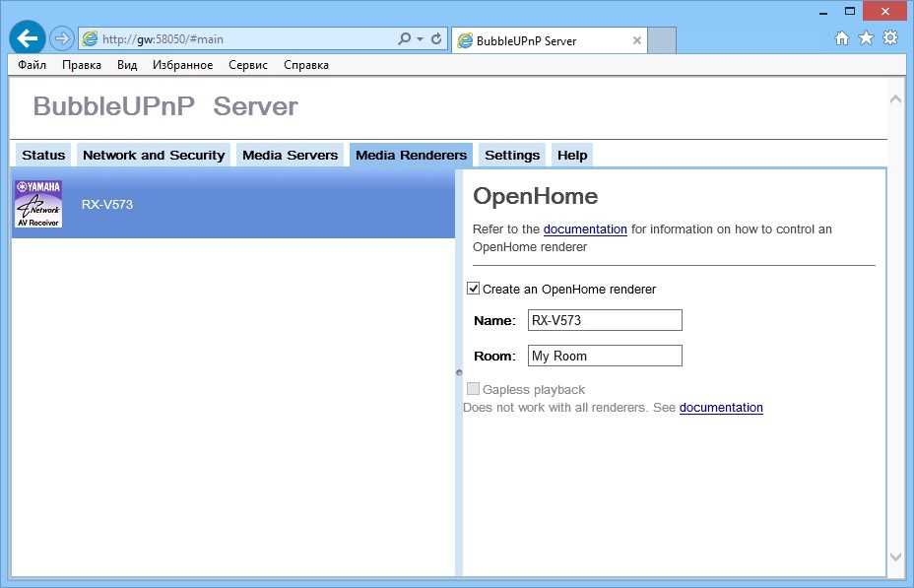Screen dimensions: 914x588
Task: Maximize the browser window
Action: point(850,11)
